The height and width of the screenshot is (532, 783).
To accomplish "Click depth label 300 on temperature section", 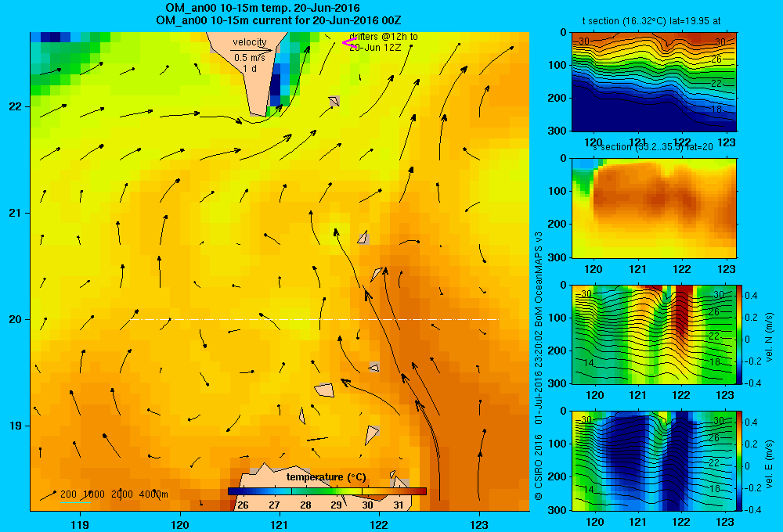I will pos(558,130).
